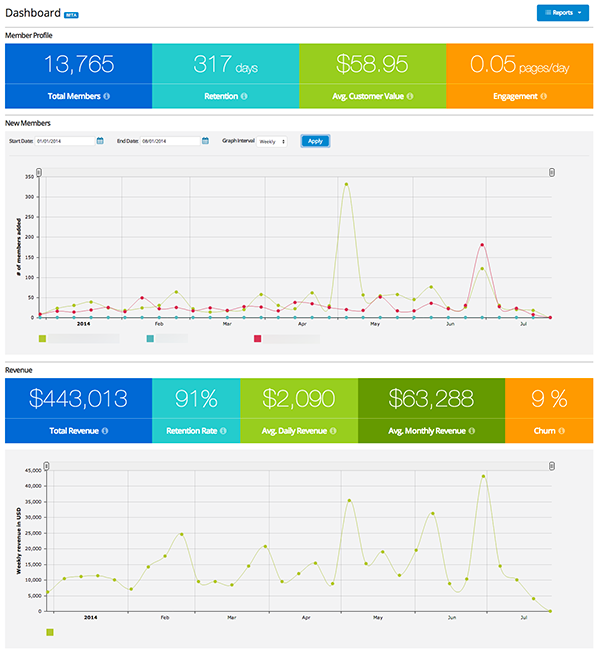Open the End Date calendar picker icon
This screenshot has height=658, width=600.
(205, 141)
